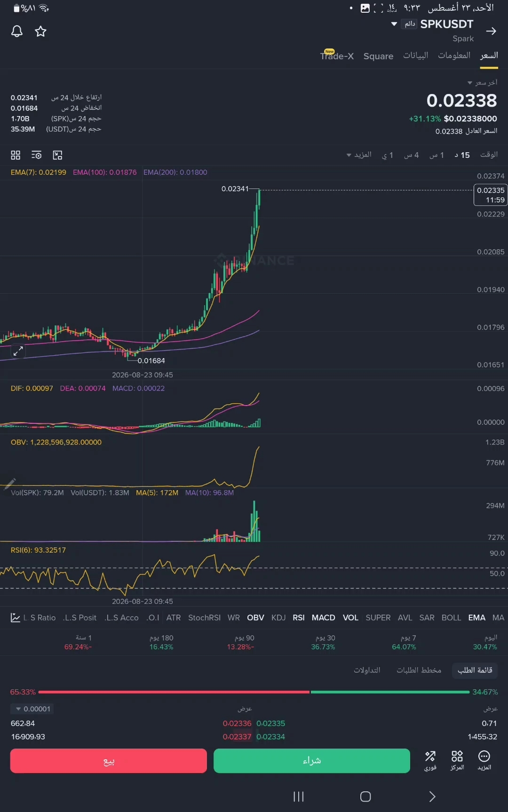
Task: Tap بيع sell button
Action: coord(109,761)
